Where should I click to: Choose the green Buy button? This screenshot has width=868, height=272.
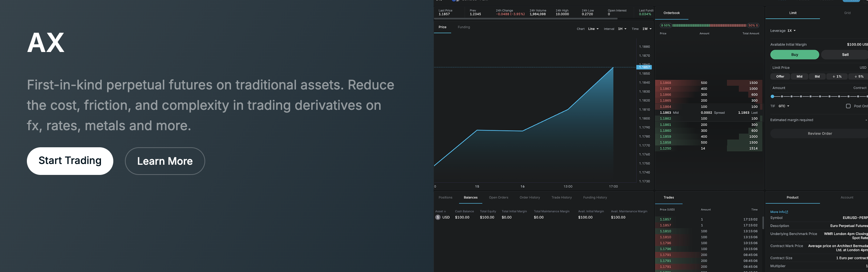tap(795, 55)
